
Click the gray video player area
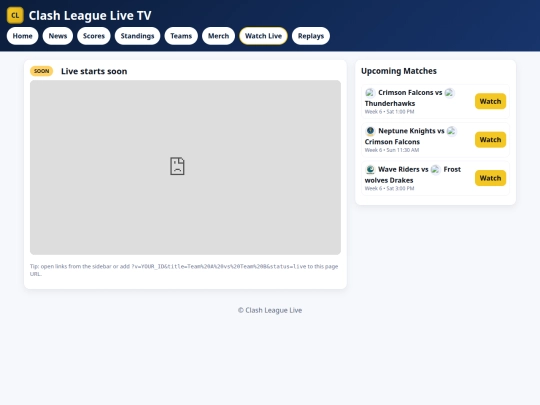point(185,167)
